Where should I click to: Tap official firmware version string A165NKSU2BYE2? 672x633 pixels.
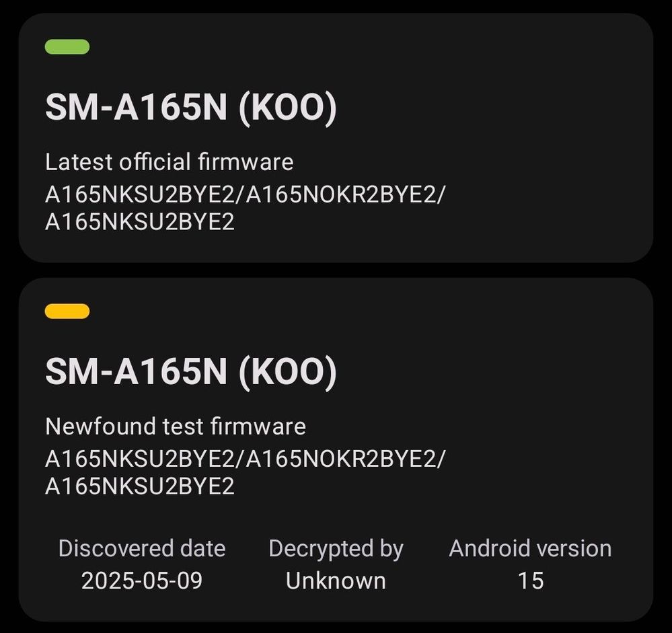(x=140, y=195)
